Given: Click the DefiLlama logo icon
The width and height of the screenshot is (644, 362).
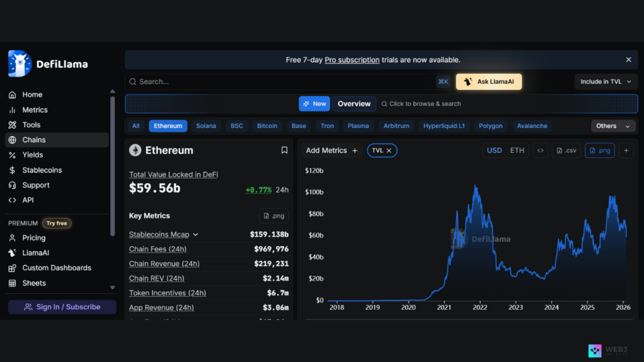Looking at the screenshot, I should (x=19, y=63).
